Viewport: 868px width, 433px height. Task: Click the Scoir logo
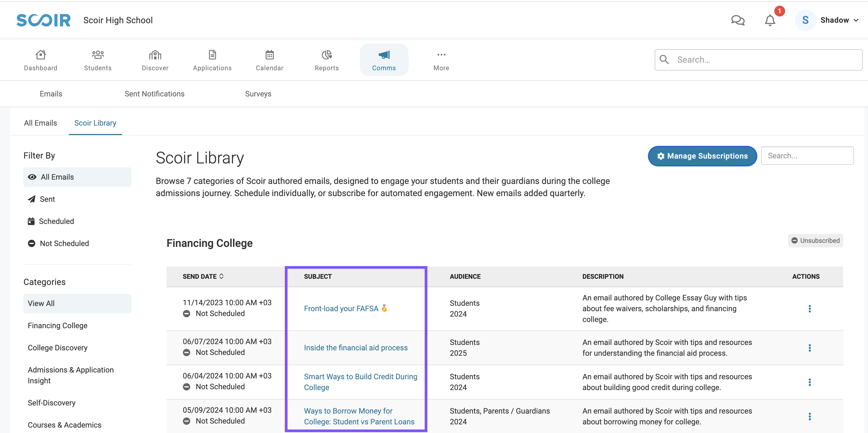click(x=43, y=20)
